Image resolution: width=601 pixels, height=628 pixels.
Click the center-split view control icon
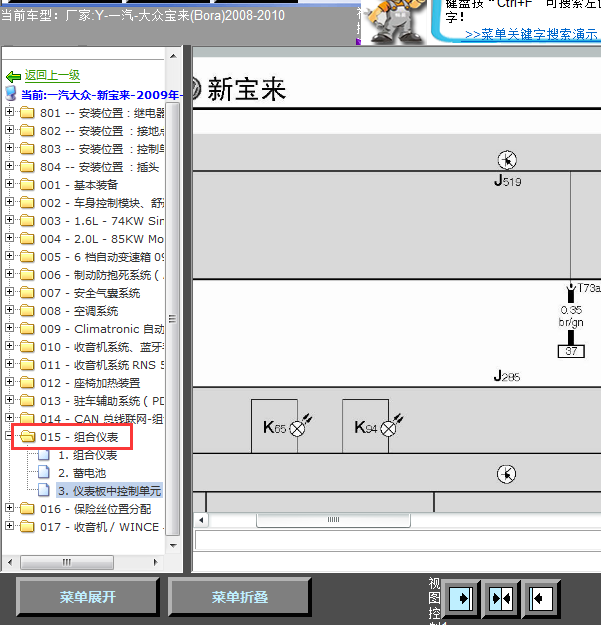[x=501, y=599]
